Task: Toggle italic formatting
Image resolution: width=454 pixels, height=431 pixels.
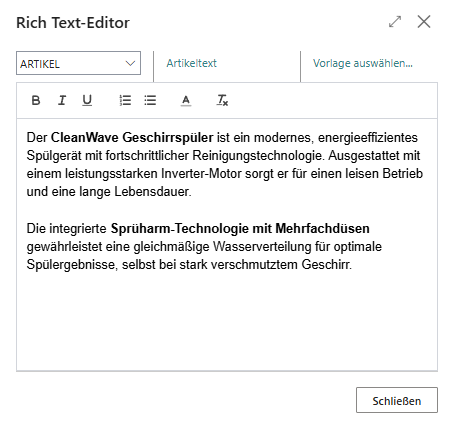Action: tap(62, 100)
